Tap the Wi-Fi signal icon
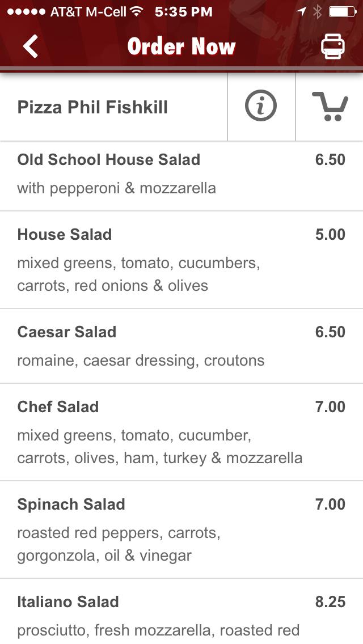This screenshot has width=363, height=644. 136,11
